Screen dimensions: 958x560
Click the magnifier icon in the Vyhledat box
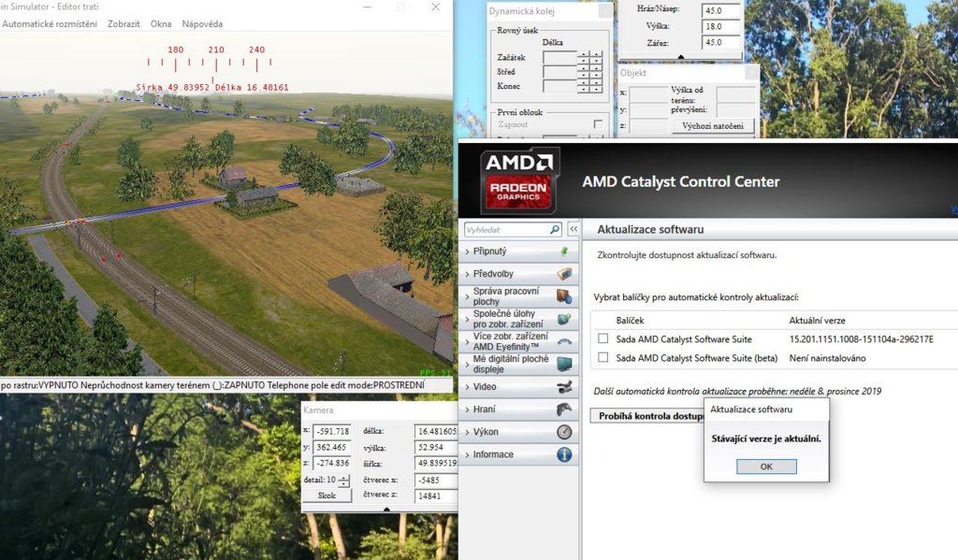pyautogui.click(x=555, y=230)
